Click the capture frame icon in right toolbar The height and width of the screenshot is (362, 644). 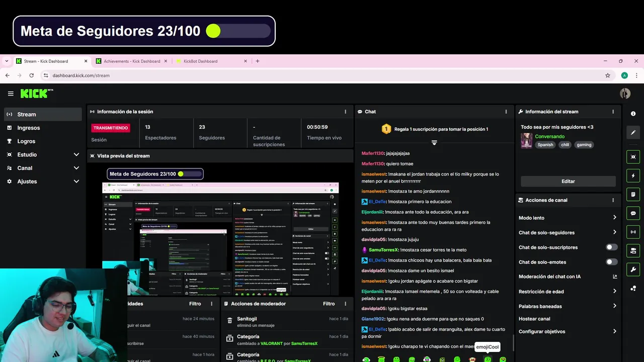tap(633, 157)
